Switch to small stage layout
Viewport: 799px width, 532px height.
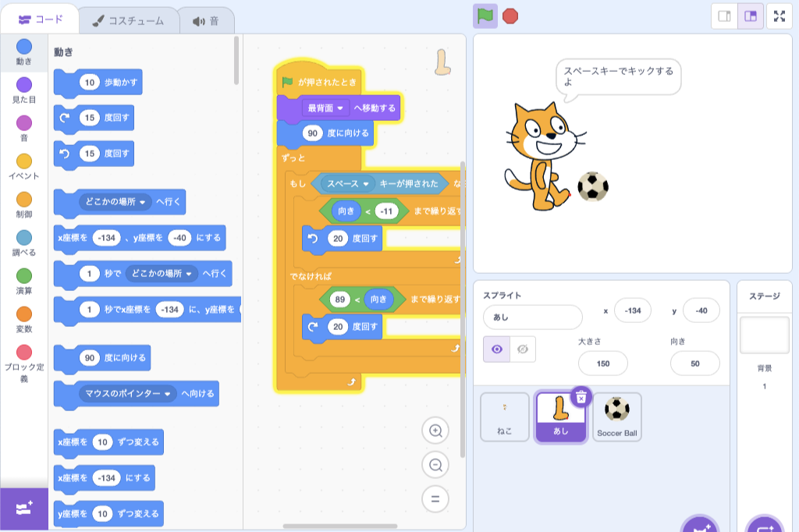pos(724,16)
